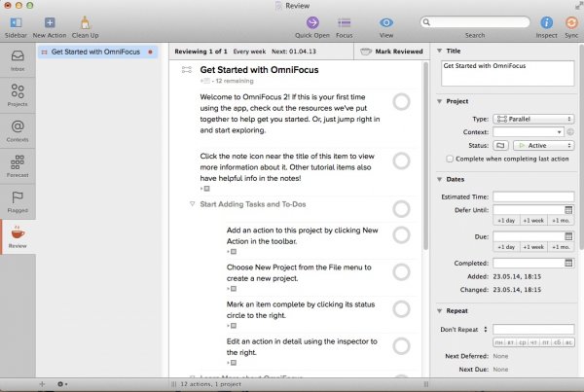Click the outline vertical scrollbar
The image size is (584, 392).
click(425, 157)
